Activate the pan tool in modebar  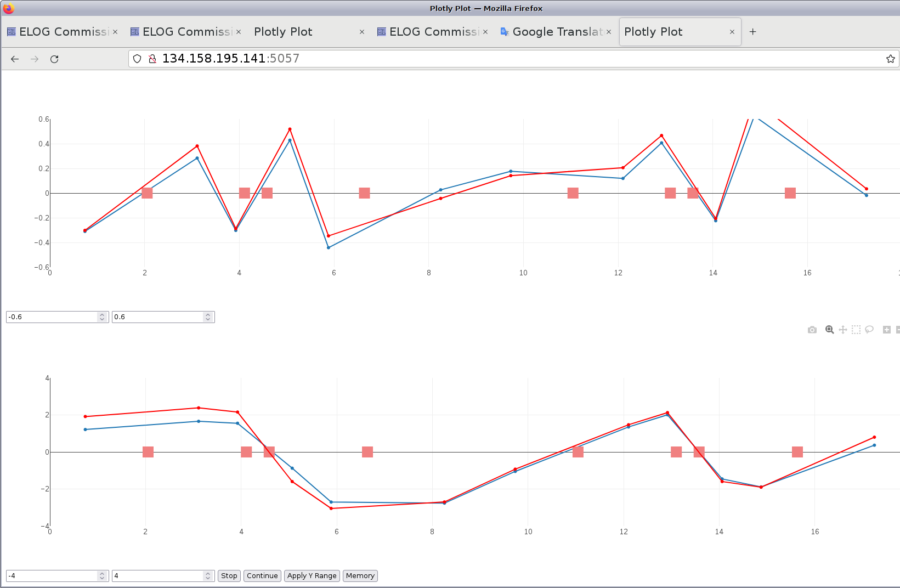843,330
